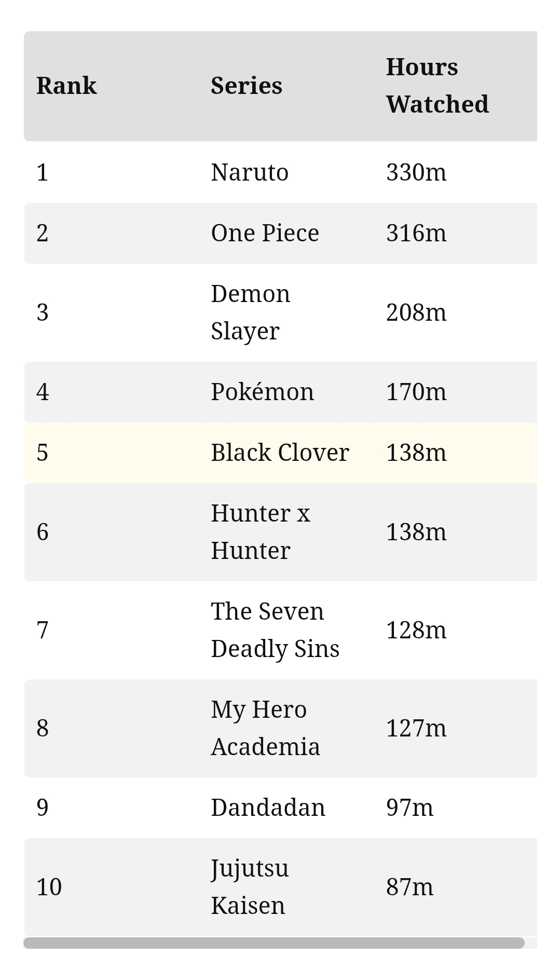Click the Series column header
Image resolution: width=560 pixels, height=970 pixels.
[247, 86]
